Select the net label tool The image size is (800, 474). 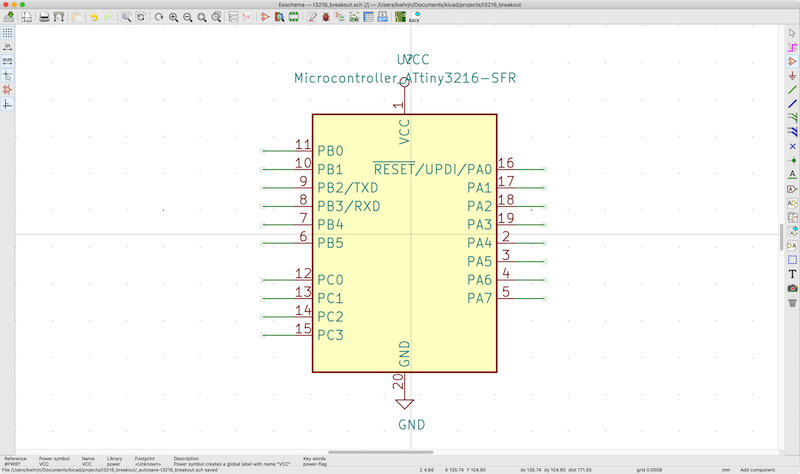[x=792, y=174]
